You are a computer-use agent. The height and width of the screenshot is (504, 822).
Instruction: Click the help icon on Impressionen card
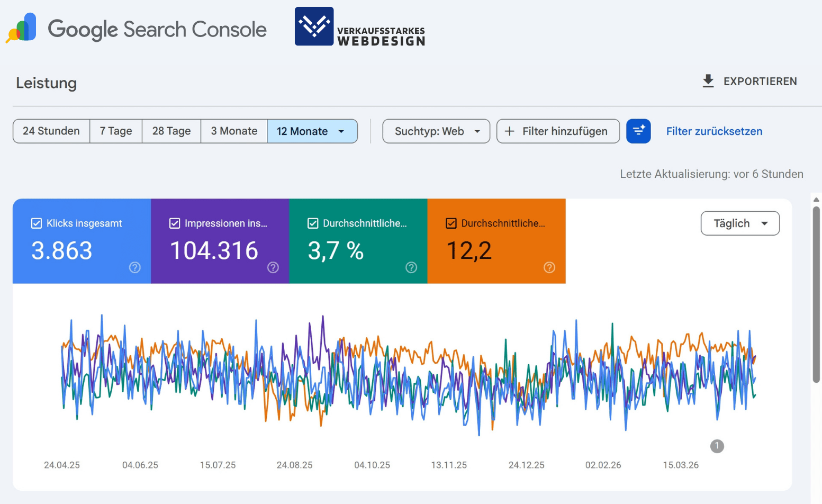[273, 267]
